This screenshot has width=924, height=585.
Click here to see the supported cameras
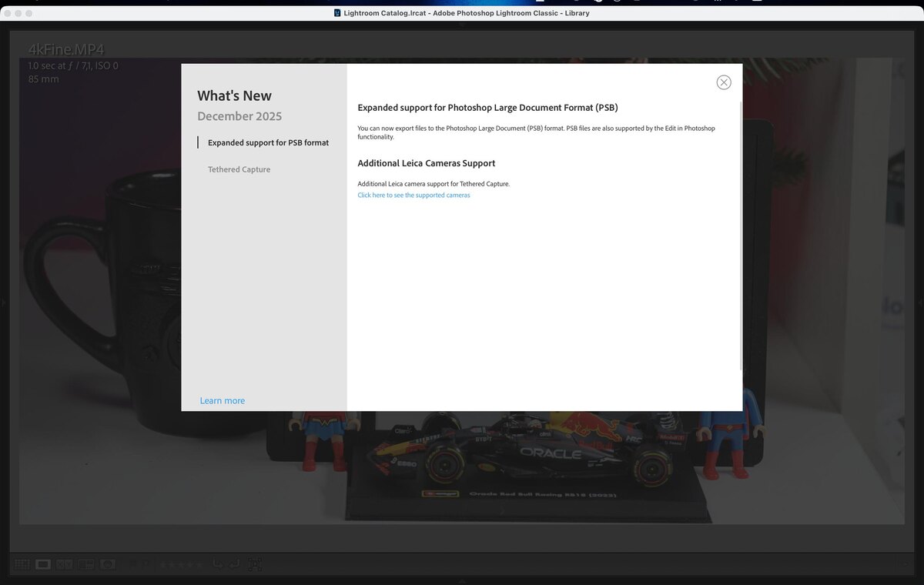413,195
